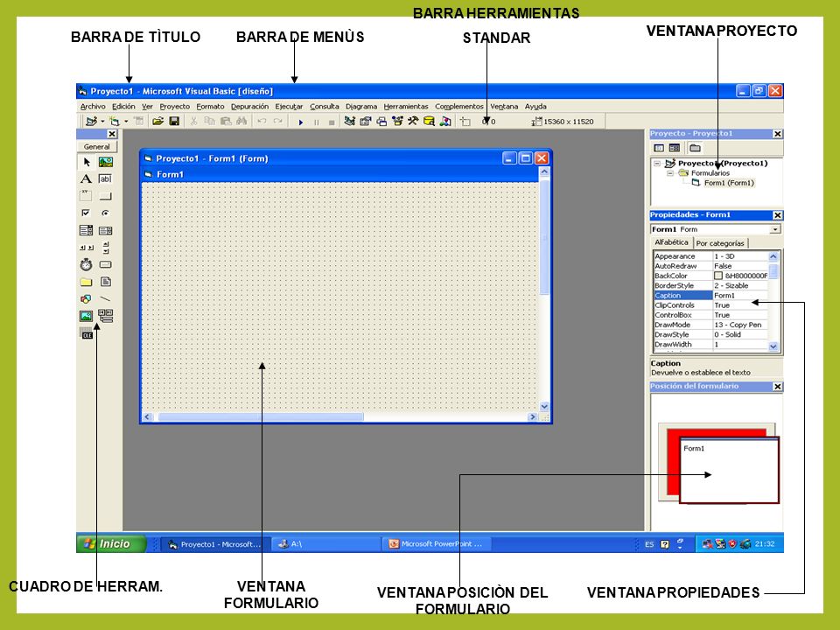Open Add Standard EXE Project dropdown arrow

102,122
